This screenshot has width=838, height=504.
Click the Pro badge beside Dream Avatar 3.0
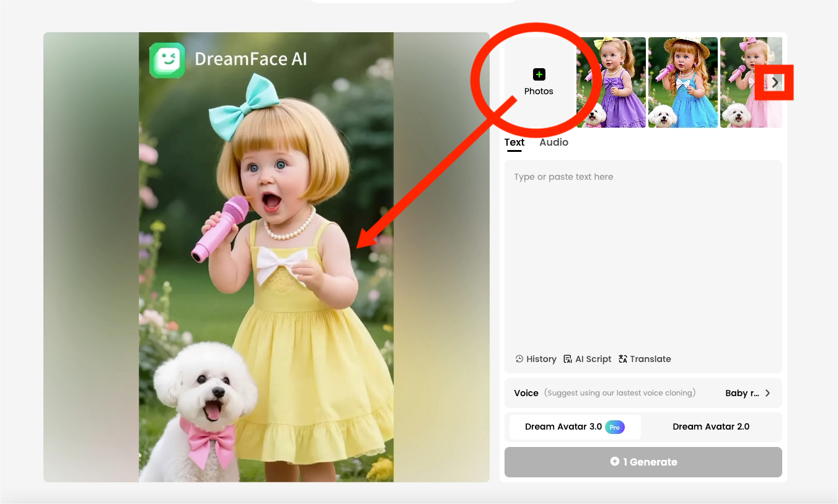[x=614, y=427]
